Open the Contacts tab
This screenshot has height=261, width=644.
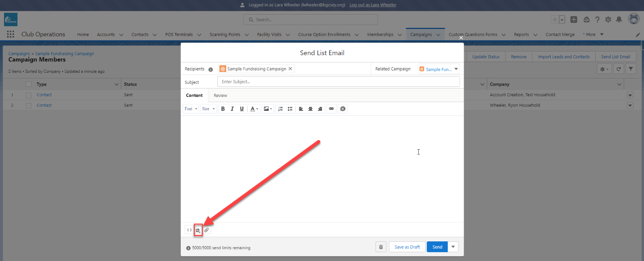pos(140,35)
